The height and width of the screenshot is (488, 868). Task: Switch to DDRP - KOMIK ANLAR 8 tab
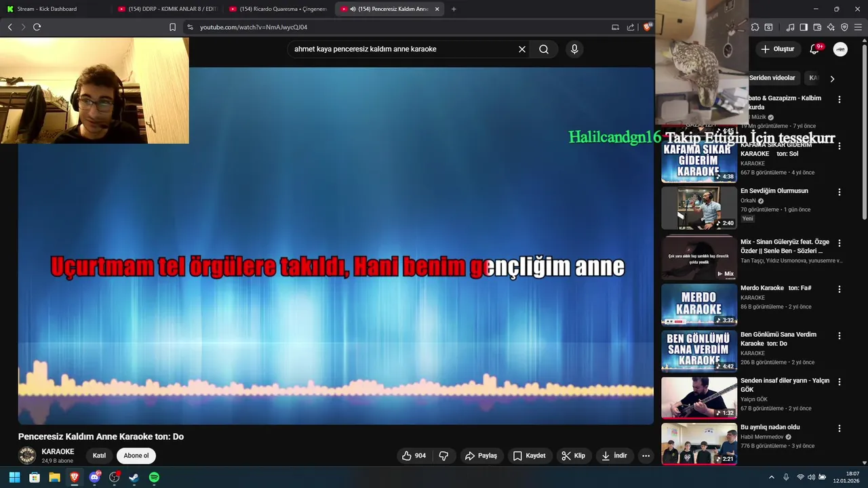pos(166,9)
